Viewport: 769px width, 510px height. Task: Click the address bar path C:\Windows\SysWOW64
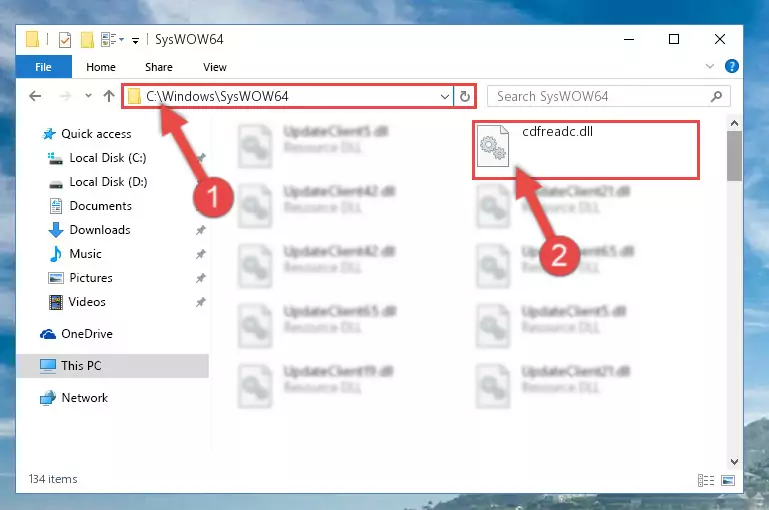pyautogui.click(x=217, y=96)
